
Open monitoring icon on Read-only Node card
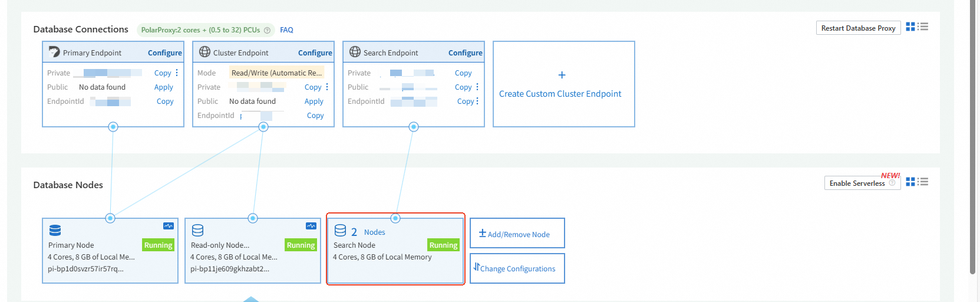click(x=311, y=226)
